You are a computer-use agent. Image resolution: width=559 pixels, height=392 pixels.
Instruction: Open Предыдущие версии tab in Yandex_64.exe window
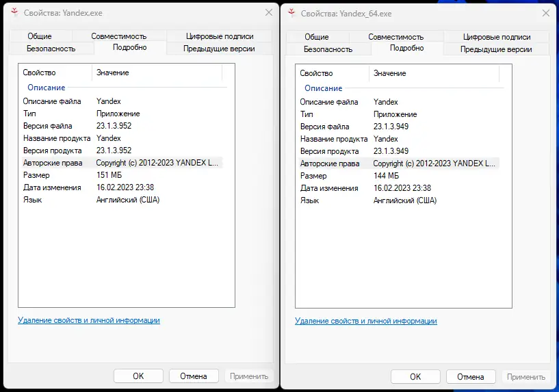pos(496,49)
